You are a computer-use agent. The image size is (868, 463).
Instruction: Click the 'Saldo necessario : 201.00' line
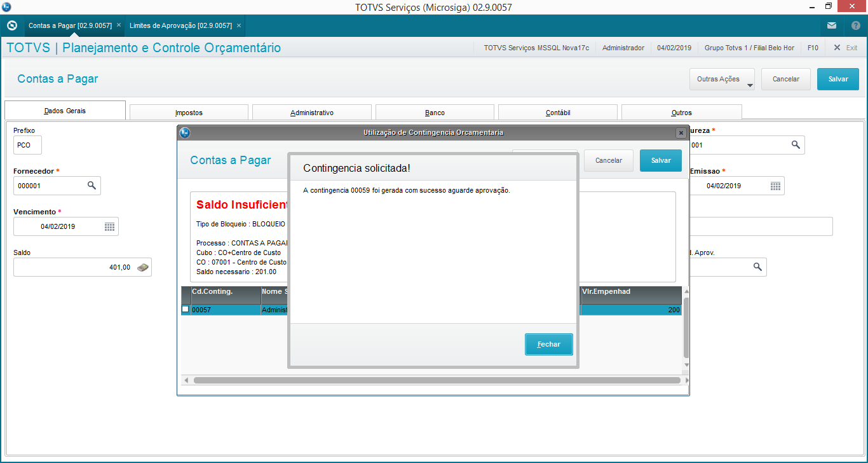coord(236,272)
